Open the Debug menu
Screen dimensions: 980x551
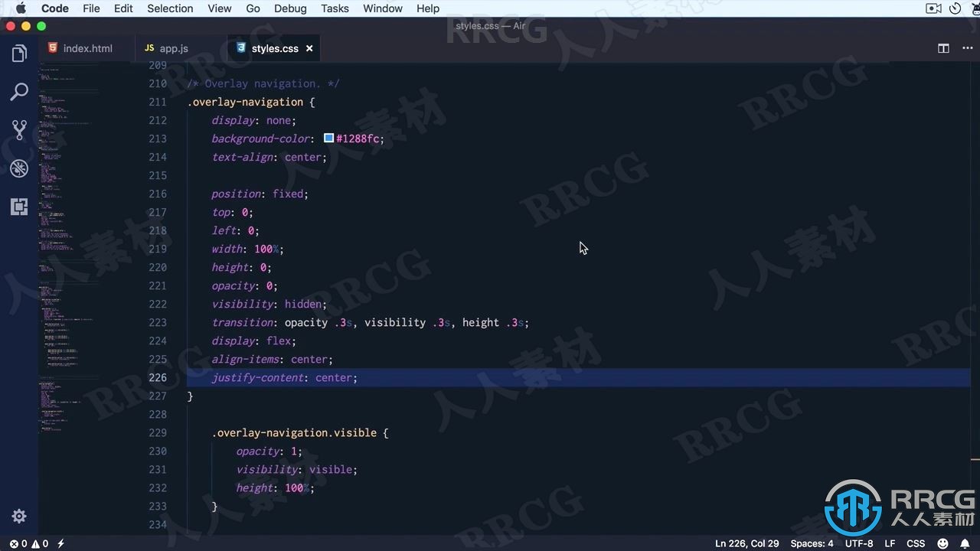tap(290, 8)
